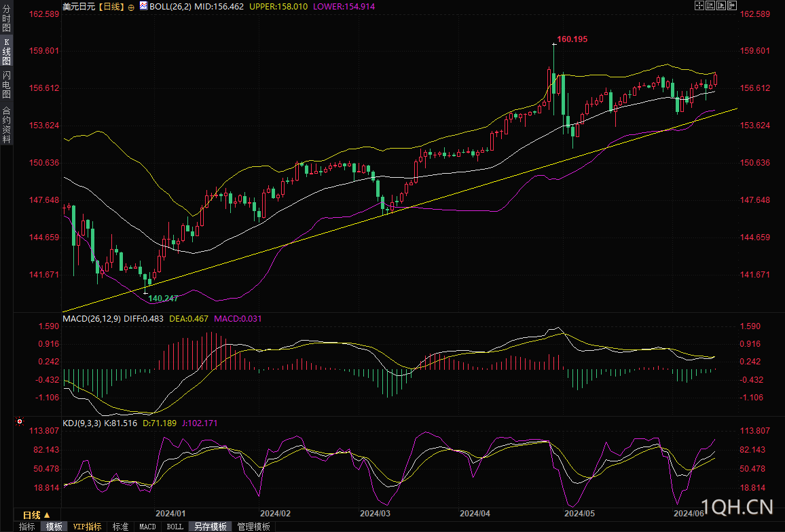Click the MACD:0.031 value

pos(238,319)
